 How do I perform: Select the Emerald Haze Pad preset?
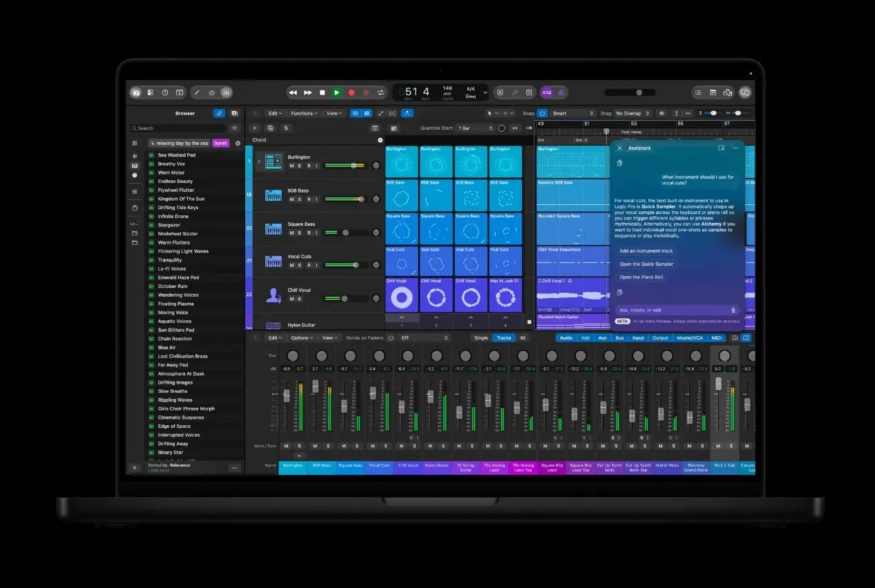click(x=178, y=277)
